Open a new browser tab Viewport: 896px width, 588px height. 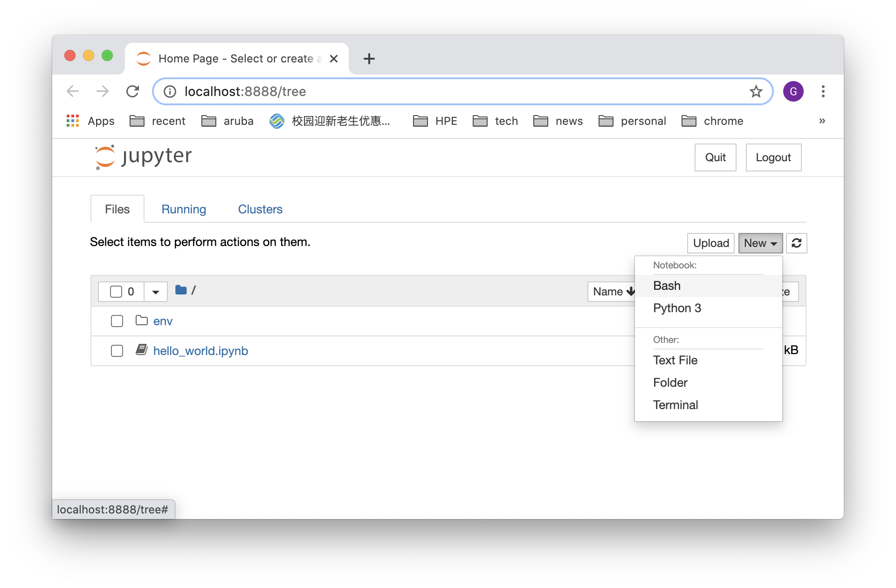tap(369, 59)
